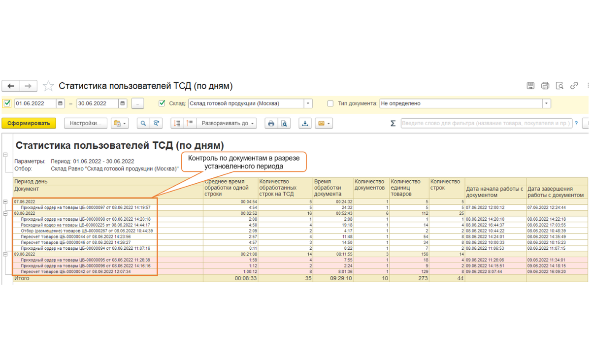Save with the diskette icon at top right

[x=530, y=86]
